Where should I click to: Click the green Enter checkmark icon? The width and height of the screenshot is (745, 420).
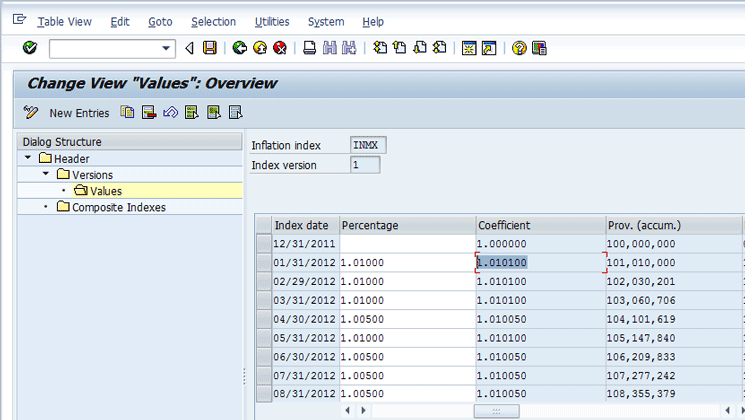click(29, 48)
